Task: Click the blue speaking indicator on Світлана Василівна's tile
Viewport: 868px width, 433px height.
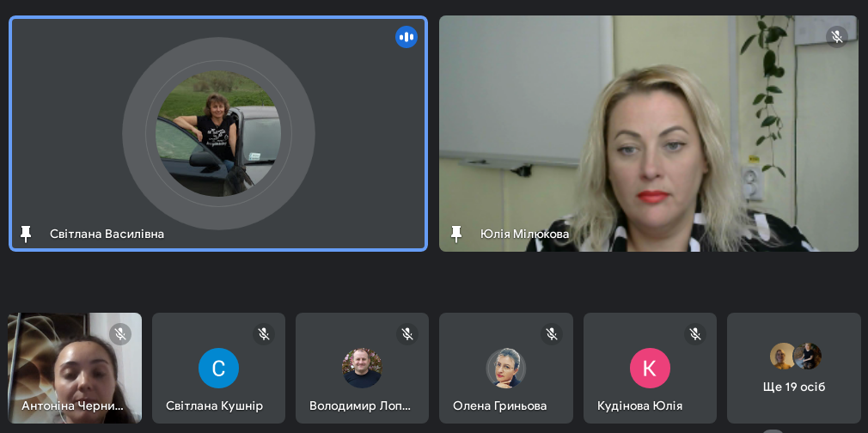Action: tap(406, 37)
